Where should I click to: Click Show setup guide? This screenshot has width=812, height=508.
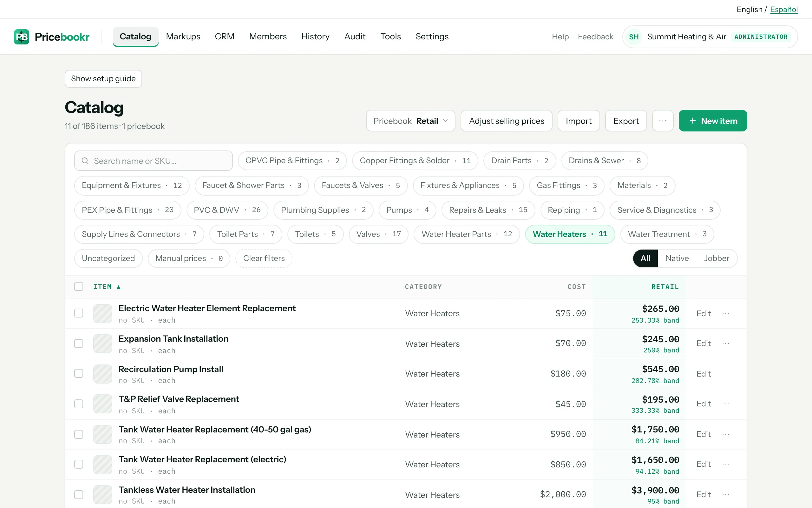[x=103, y=79]
